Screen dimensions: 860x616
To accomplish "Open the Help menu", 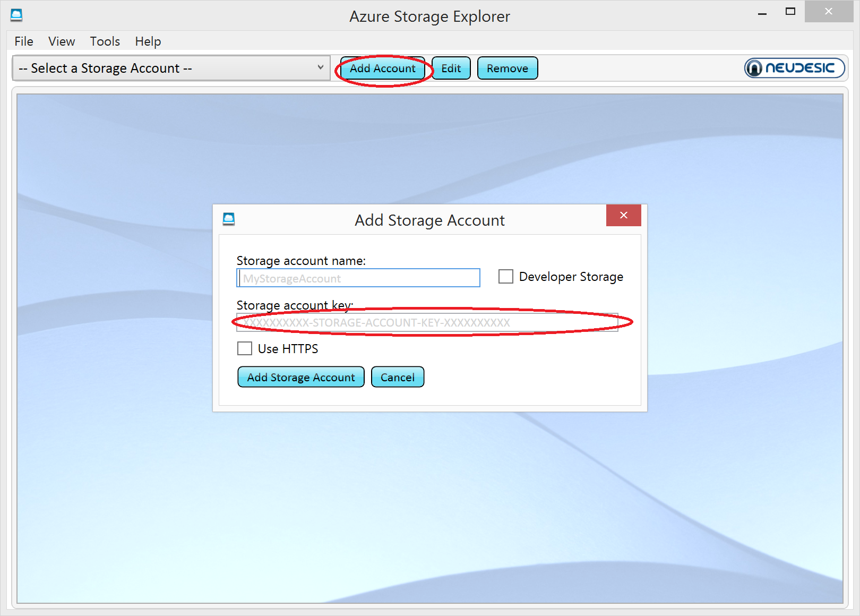I will tap(148, 41).
